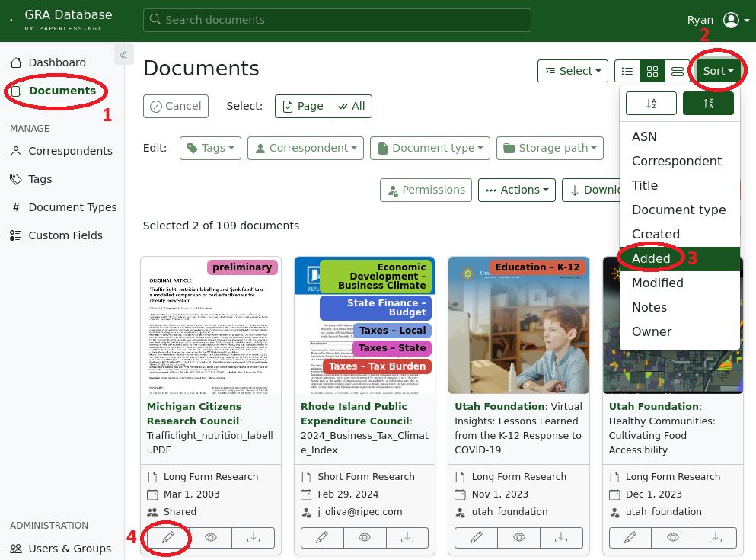Preview Healthy Communities document with eye icon

click(672, 537)
